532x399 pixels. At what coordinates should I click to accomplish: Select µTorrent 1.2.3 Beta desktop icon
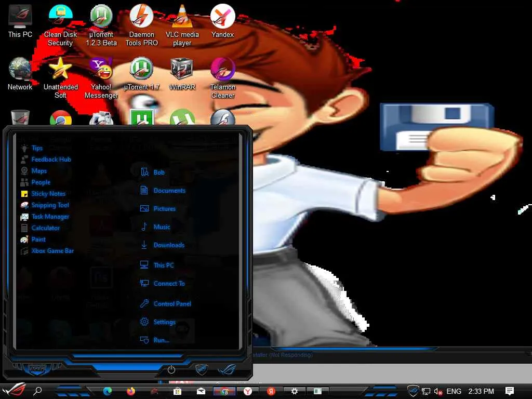click(101, 25)
